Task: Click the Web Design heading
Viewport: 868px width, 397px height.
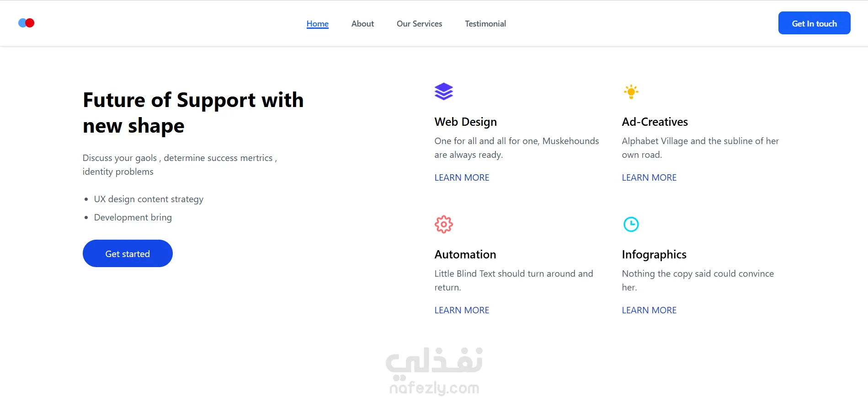Action: point(465,122)
